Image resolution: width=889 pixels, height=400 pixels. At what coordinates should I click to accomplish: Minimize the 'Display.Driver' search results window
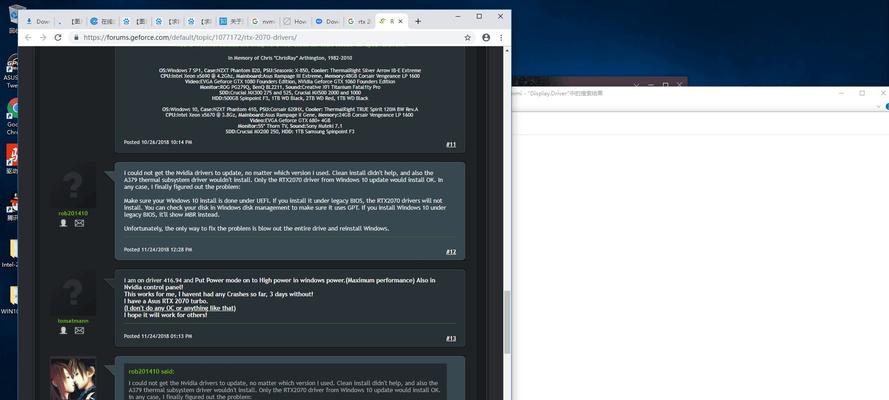point(841,93)
